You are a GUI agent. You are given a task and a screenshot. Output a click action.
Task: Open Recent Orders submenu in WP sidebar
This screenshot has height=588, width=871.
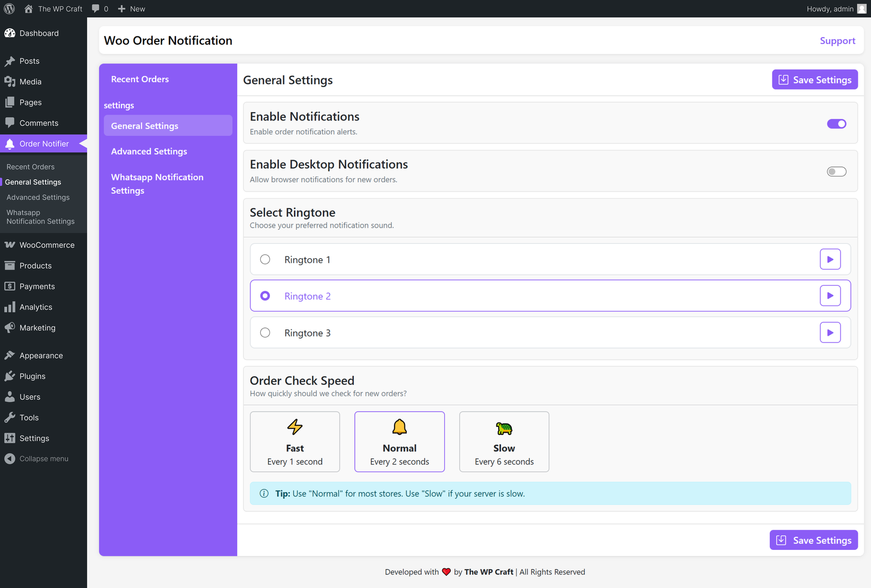(30, 167)
